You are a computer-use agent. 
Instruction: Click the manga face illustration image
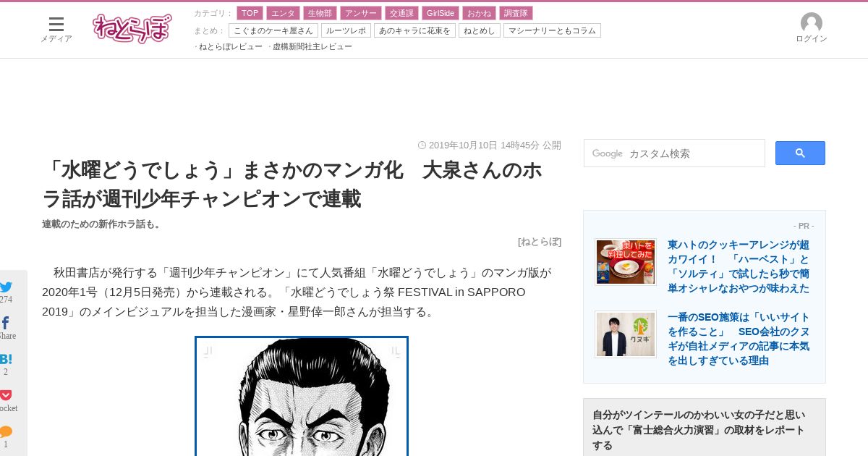click(302, 396)
